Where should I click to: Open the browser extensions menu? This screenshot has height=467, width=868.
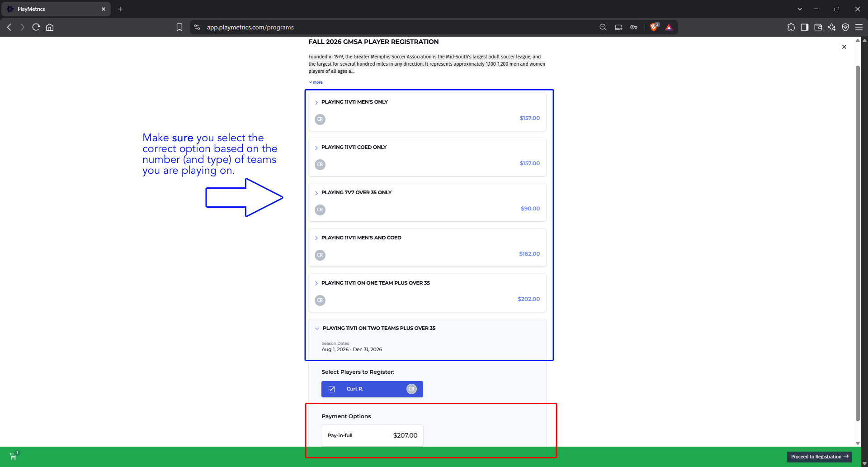[791, 27]
